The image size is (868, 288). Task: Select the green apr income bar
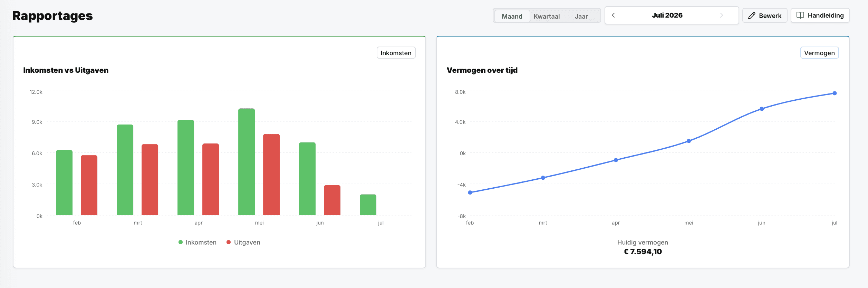tap(186, 168)
